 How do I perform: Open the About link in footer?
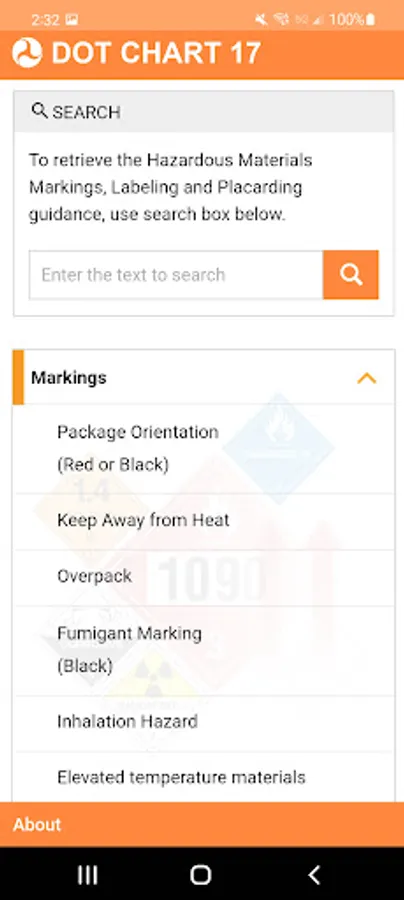(x=37, y=825)
